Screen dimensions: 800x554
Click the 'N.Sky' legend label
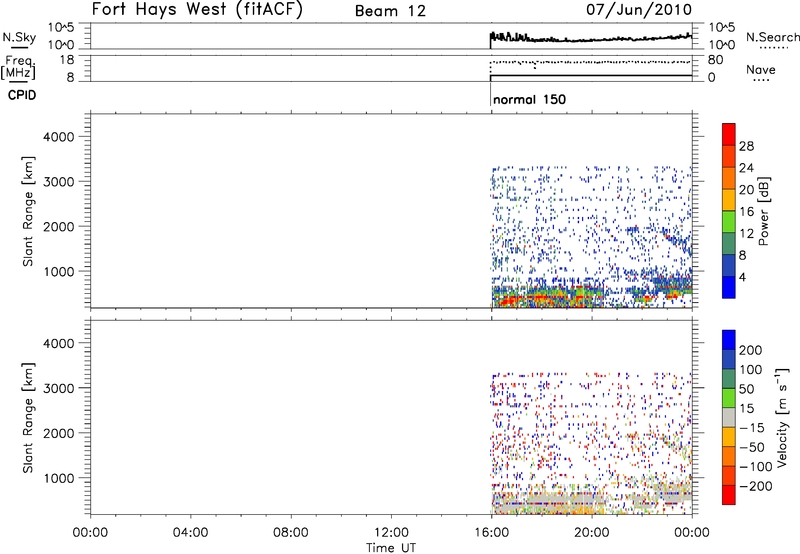pos(19,37)
